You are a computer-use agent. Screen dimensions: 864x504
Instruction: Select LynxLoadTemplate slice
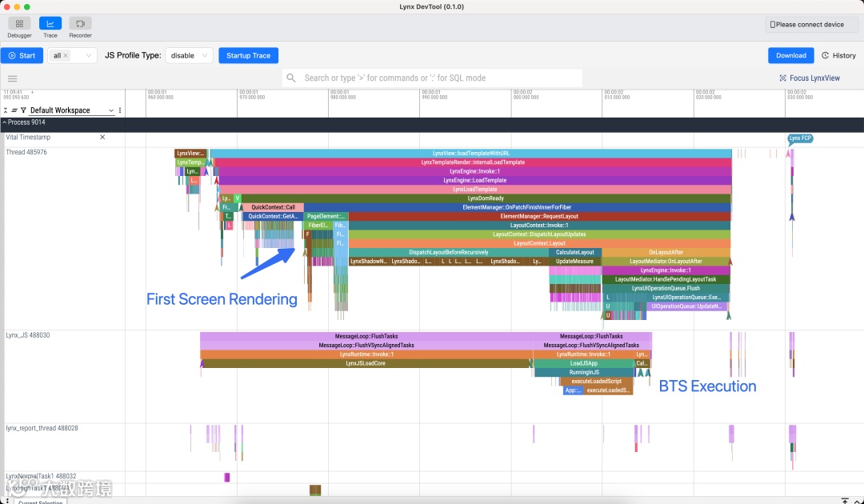coord(474,190)
